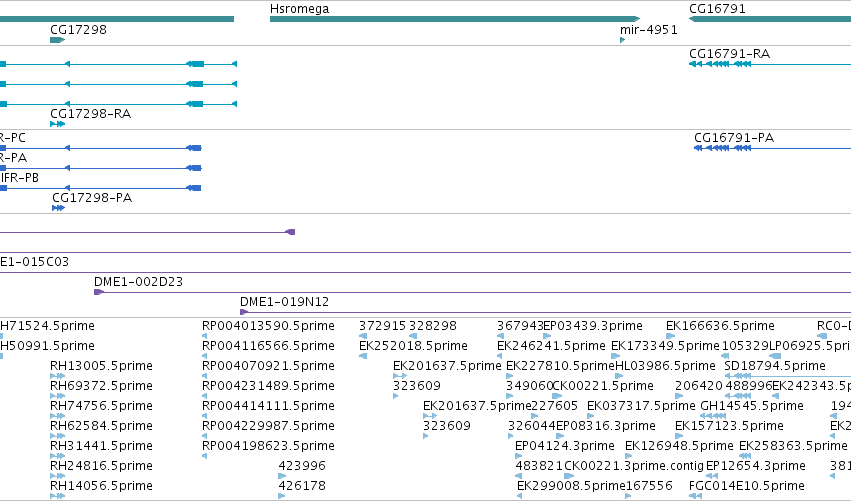Select the 167556 feature label

pos(649,486)
